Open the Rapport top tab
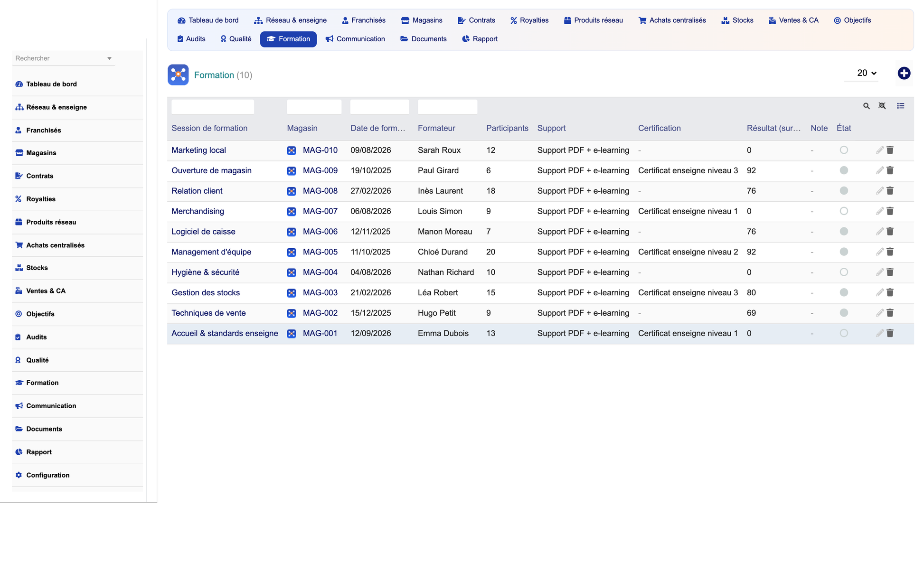This screenshot has width=924, height=572. click(x=480, y=39)
